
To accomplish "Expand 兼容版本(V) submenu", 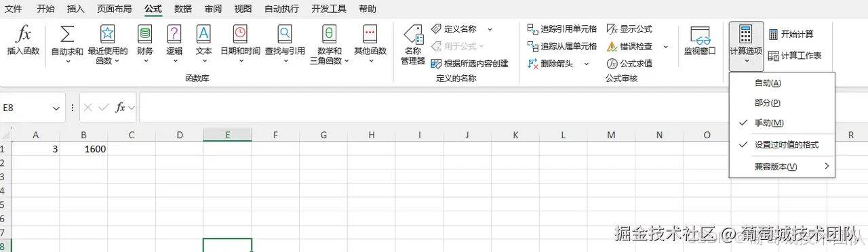I will click(782, 166).
